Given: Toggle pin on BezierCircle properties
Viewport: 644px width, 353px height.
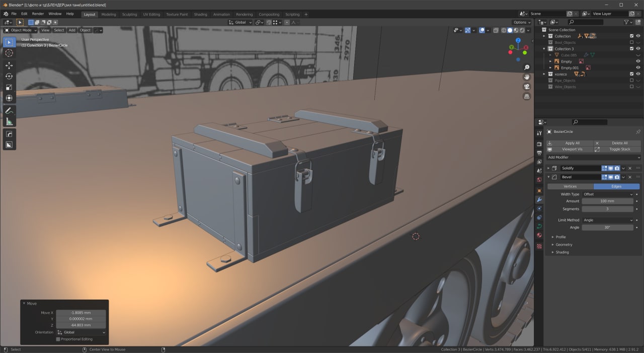Looking at the screenshot, I should 638,131.
